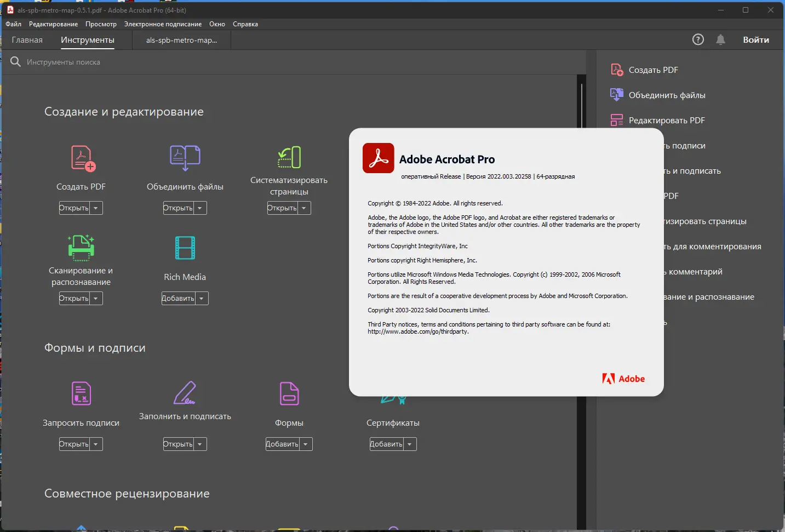Open the Справка menu
This screenshot has height=532, width=785.
(245, 24)
